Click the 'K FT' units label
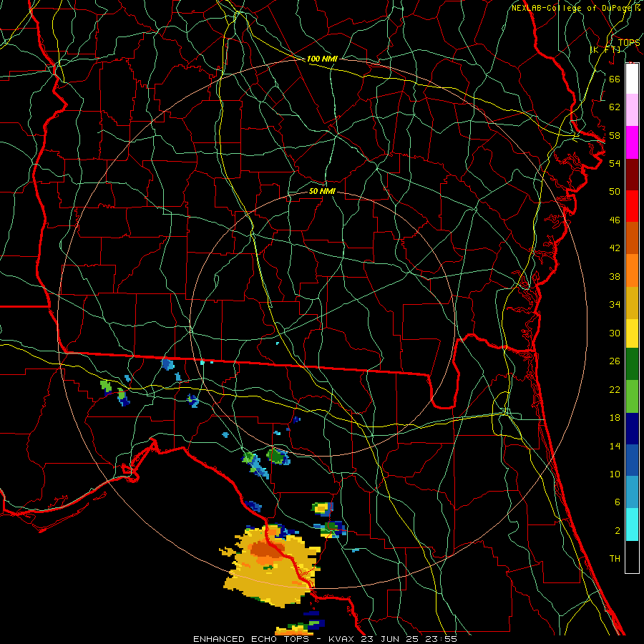 605,49
